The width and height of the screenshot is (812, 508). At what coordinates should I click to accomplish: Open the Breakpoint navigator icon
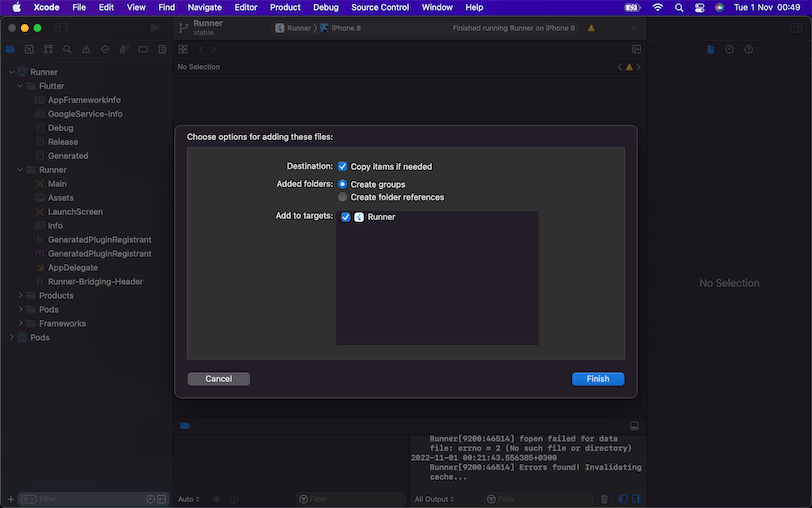coord(143,49)
